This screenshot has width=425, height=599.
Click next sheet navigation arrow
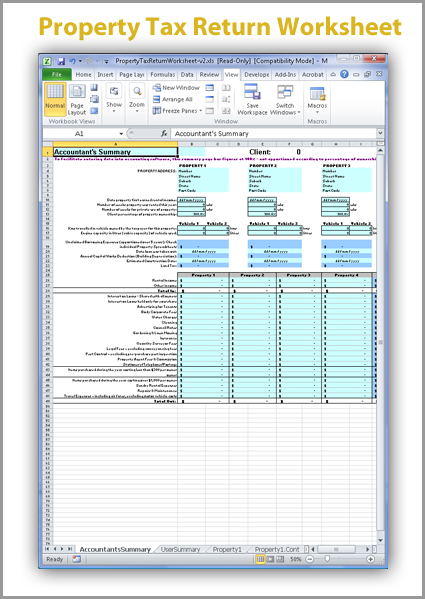point(62,549)
